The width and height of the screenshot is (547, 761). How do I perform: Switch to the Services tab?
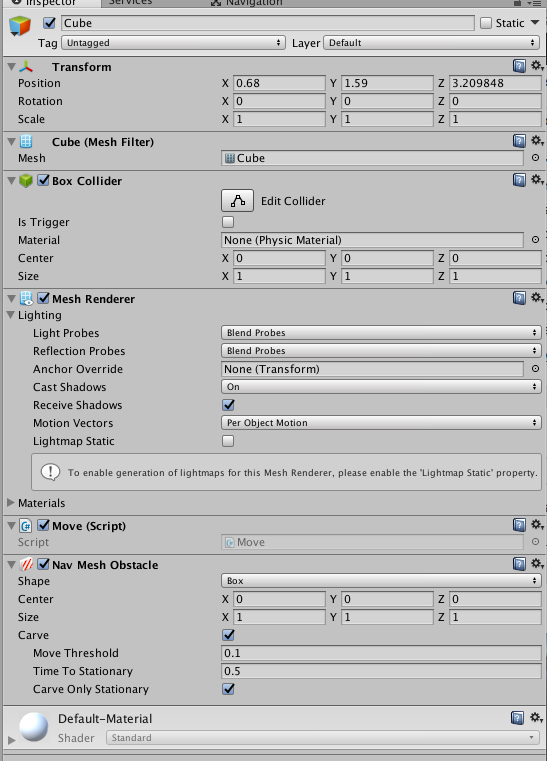pos(130,2)
